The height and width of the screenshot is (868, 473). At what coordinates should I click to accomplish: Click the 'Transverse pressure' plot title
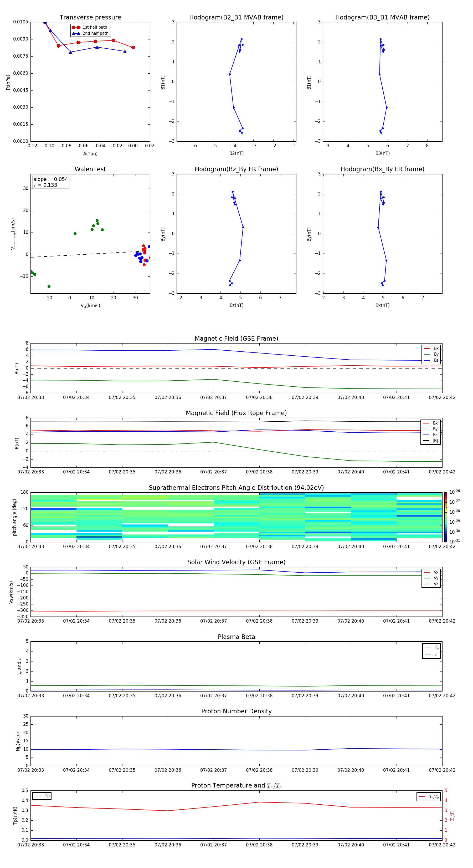pos(90,17)
